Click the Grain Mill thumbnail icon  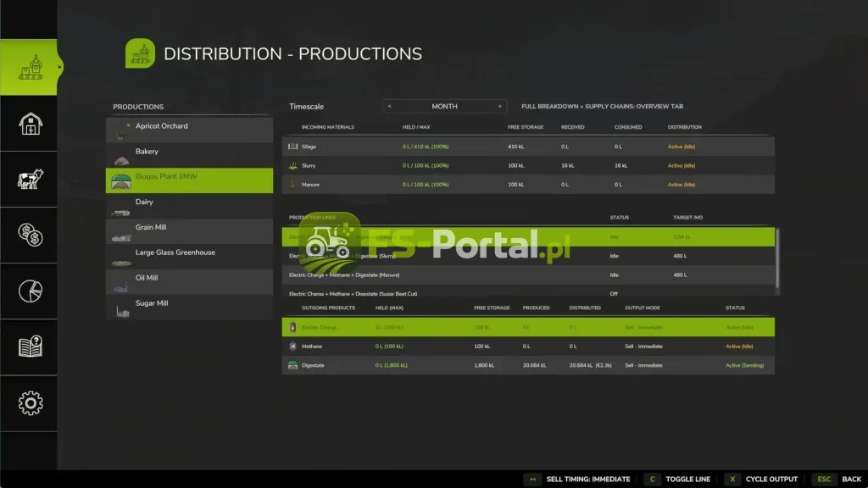[121, 237]
